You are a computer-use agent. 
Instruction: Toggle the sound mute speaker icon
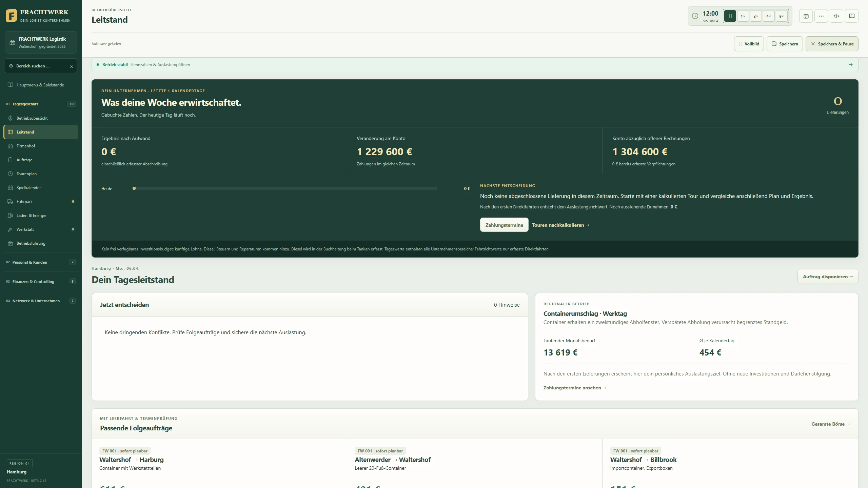pos(836,16)
